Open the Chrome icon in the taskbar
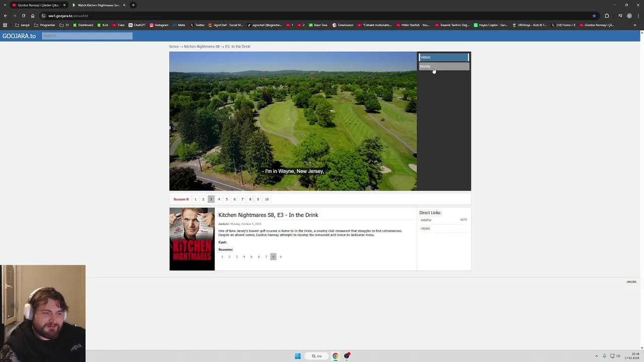Screen dimensions: 644x362 (335, 356)
